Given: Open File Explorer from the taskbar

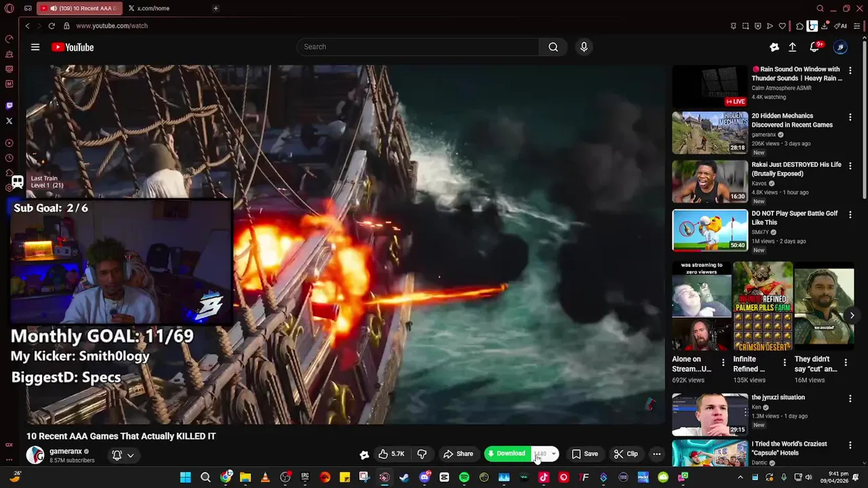Looking at the screenshot, I should click(x=245, y=477).
